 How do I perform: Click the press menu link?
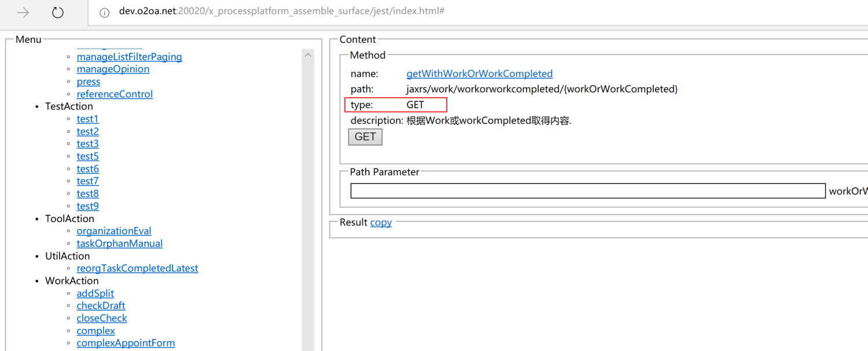tap(88, 82)
